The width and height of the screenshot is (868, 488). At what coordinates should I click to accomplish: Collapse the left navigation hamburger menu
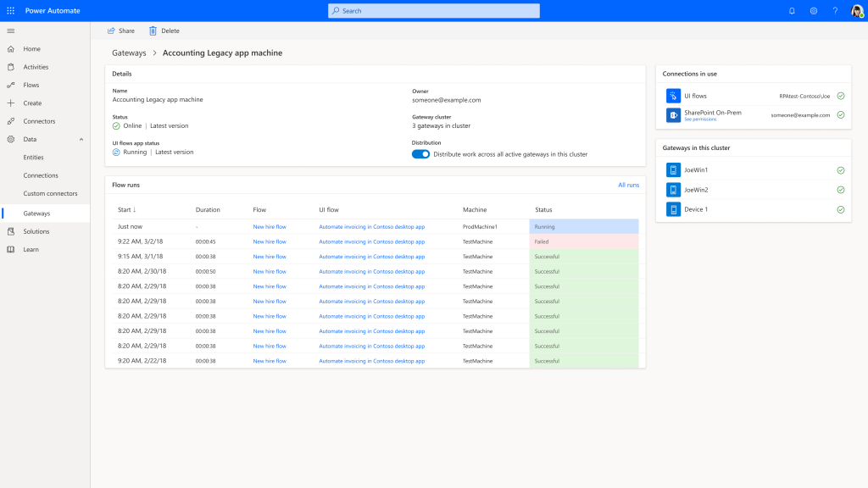10,30
